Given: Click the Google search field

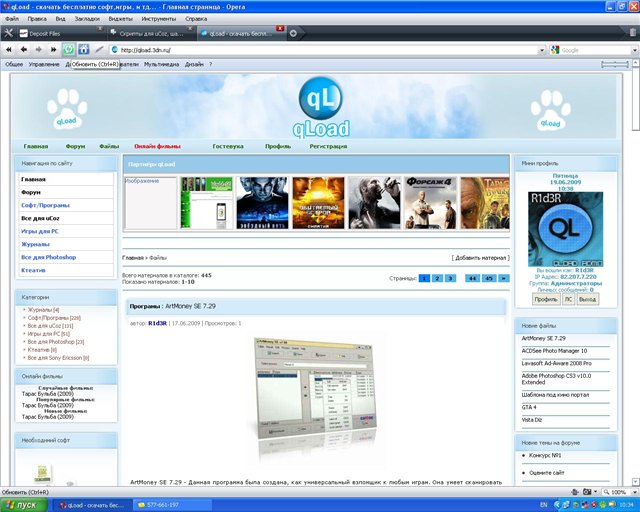Looking at the screenshot, I should [x=595, y=50].
